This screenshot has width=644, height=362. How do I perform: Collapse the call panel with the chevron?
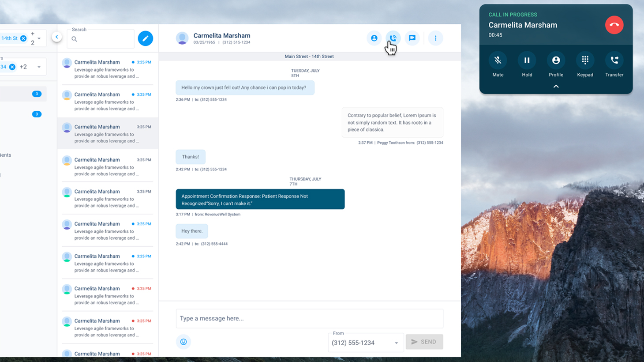point(556,87)
